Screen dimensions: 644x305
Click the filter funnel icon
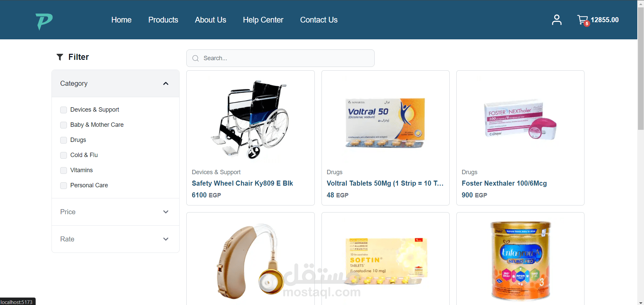(60, 57)
